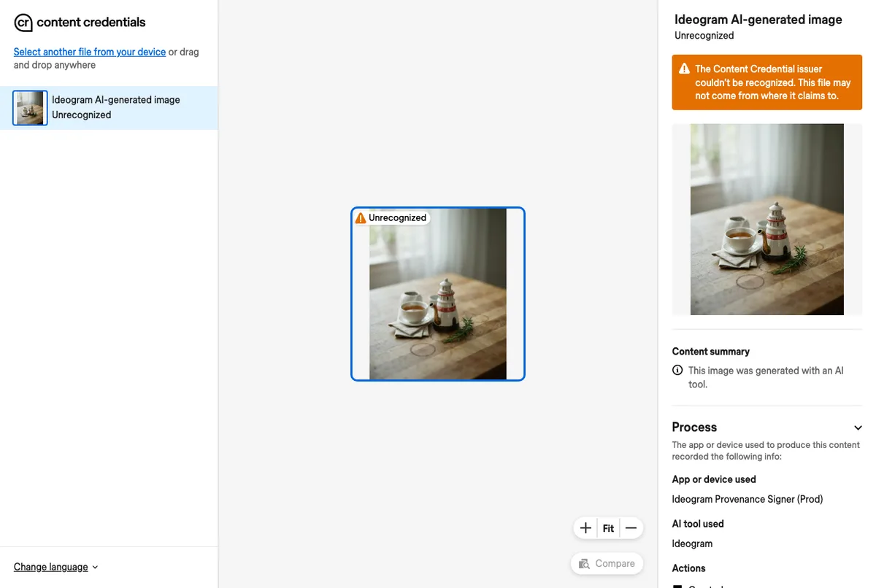Click the info icon beside Content summary text

coord(677,371)
